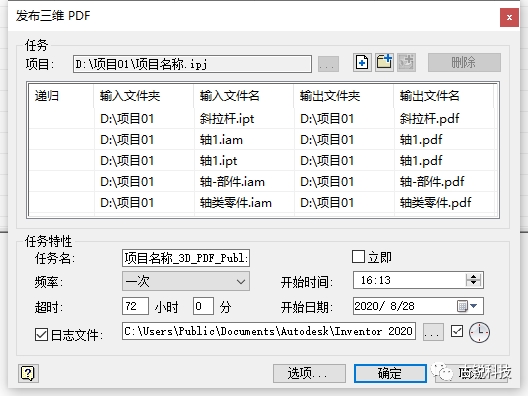
Task: Click the clock scheduling icon
Action: tap(479, 332)
